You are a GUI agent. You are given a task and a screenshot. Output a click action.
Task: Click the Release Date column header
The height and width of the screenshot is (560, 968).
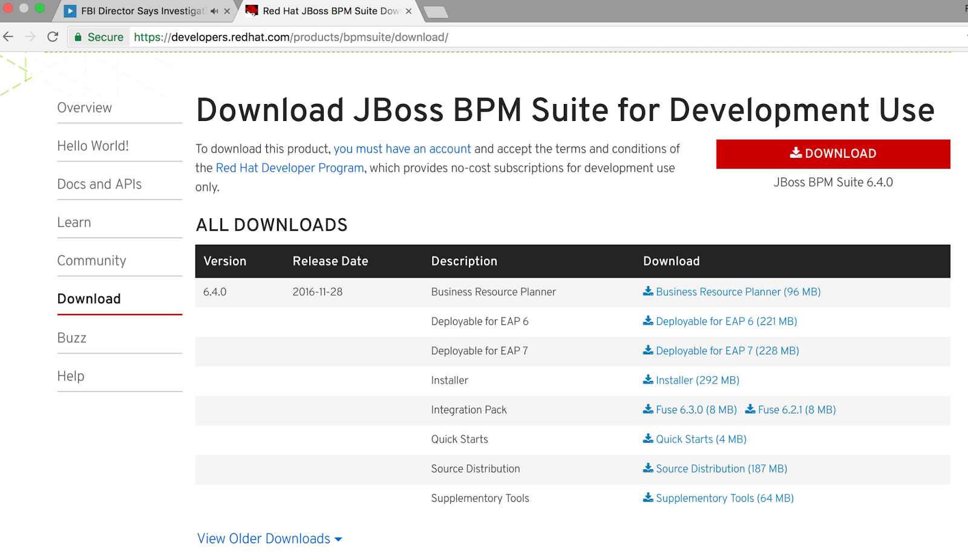coord(330,261)
